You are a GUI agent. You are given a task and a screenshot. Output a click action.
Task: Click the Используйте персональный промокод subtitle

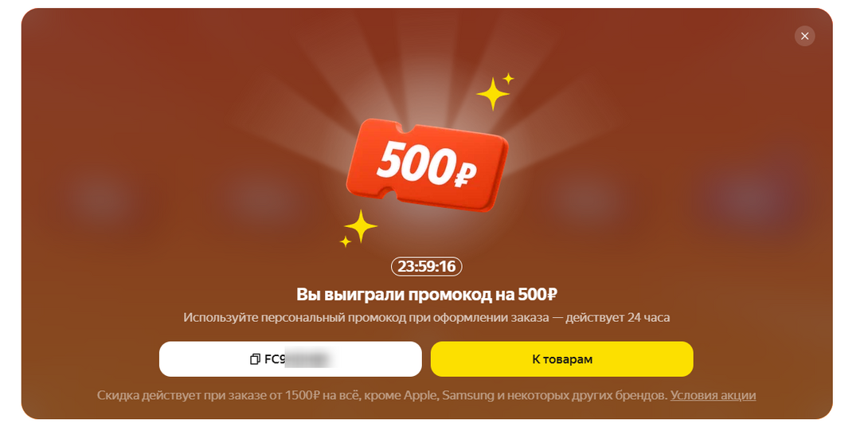click(426, 318)
